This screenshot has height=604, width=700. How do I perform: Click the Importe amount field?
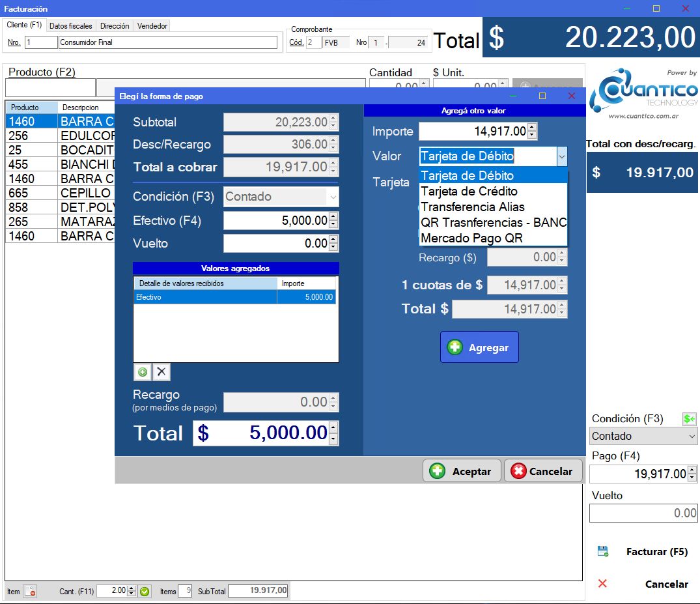tap(473, 132)
